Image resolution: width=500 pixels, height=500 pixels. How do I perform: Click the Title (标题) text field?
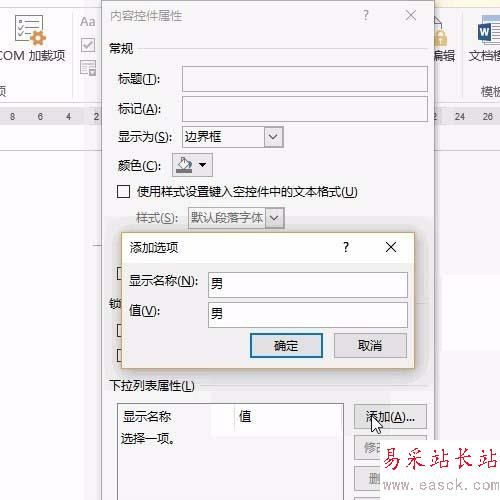pos(305,79)
